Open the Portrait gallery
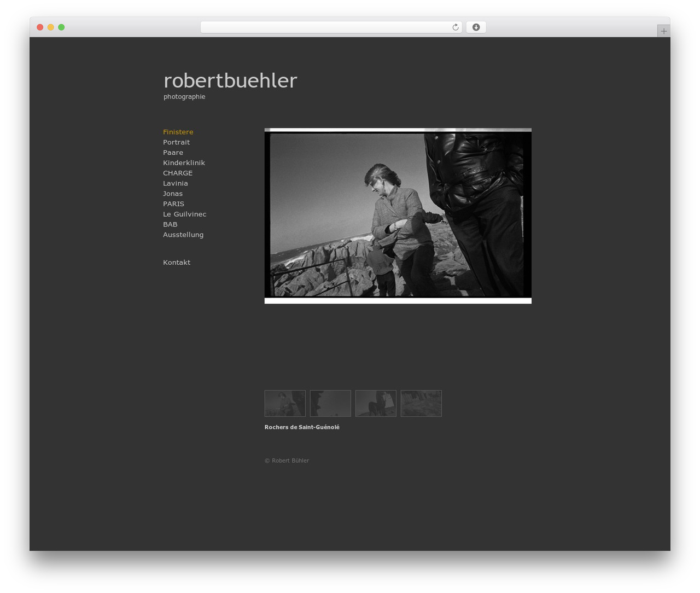 click(176, 142)
